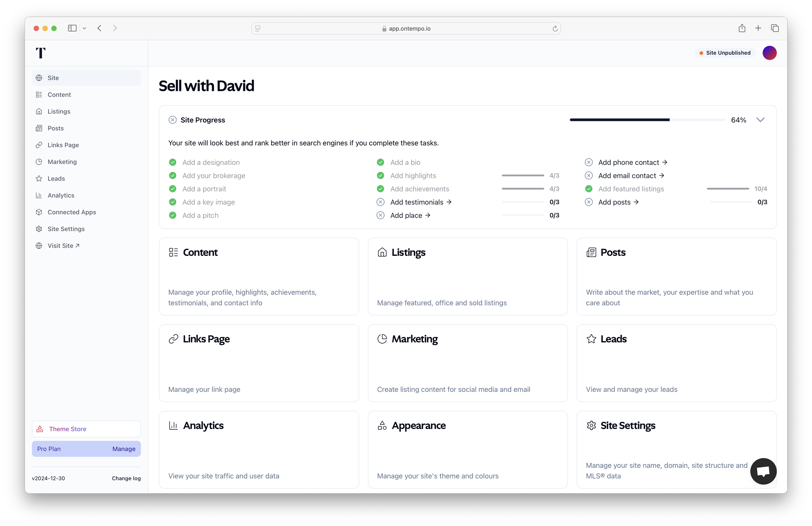Image resolution: width=812 pixels, height=526 pixels.
Task: Go forward in browser history
Action: tap(115, 28)
